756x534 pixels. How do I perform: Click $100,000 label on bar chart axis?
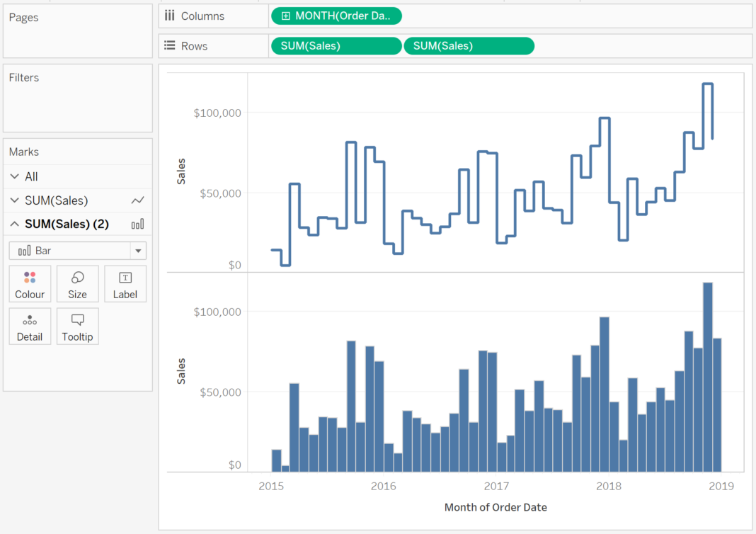[217, 312]
